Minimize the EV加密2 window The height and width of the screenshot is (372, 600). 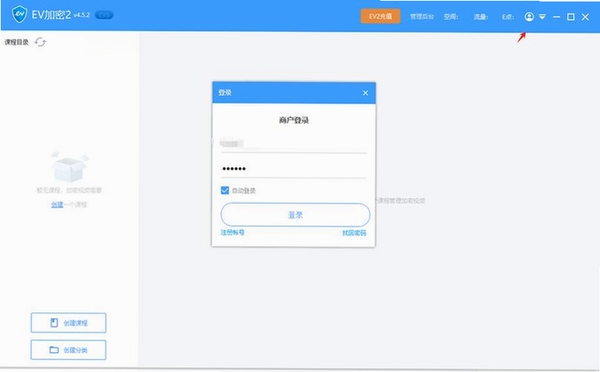[556, 17]
